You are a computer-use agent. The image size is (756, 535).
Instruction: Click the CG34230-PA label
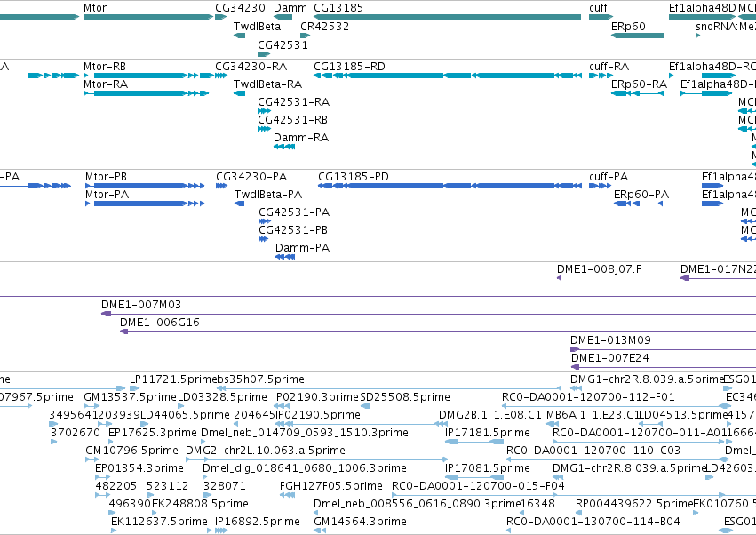click(251, 177)
